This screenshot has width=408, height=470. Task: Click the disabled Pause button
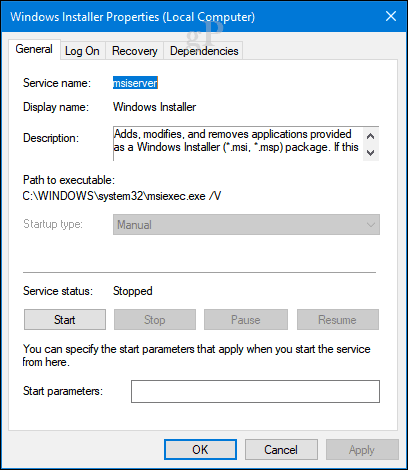(x=246, y=320)
